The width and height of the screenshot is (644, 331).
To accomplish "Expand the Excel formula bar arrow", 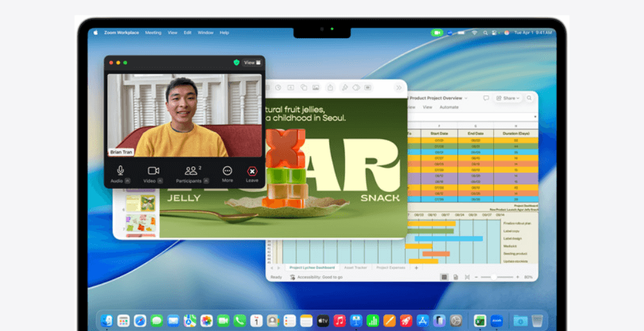I will [535, 117].
